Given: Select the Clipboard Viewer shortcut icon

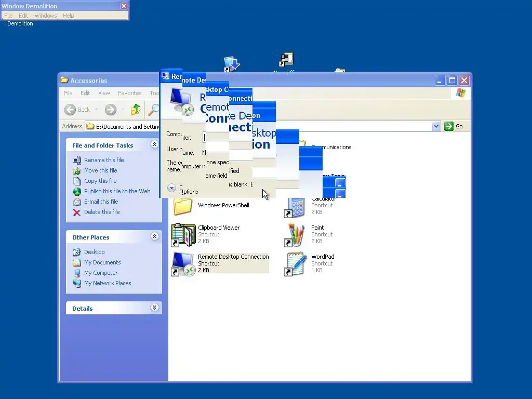Looking at the screenshot, I should pos(183,235).
